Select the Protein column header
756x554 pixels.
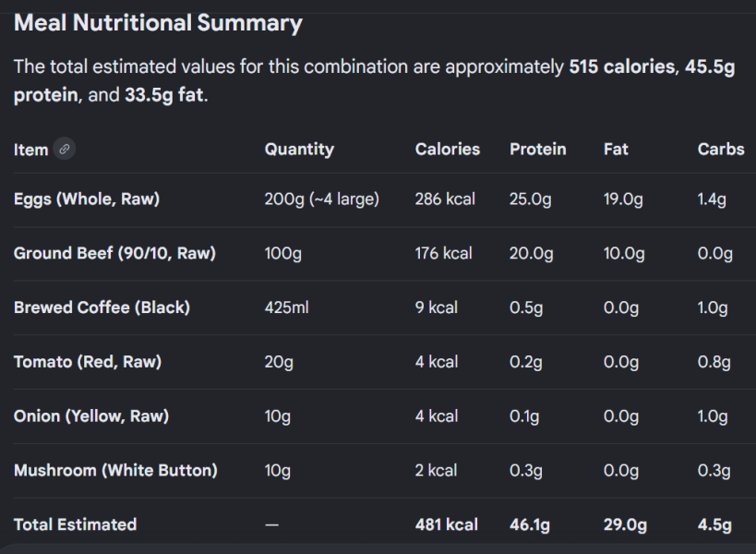click(537, 150)
